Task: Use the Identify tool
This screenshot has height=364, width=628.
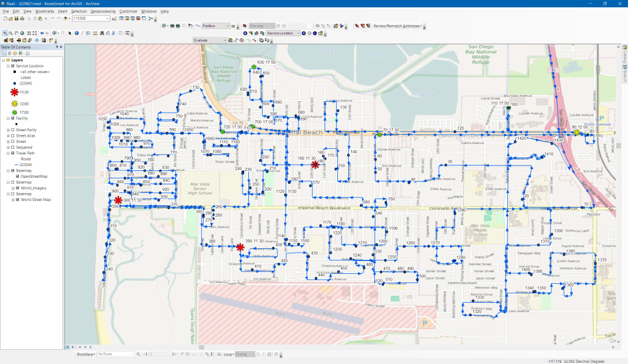Action: click(x=76, y=34)
